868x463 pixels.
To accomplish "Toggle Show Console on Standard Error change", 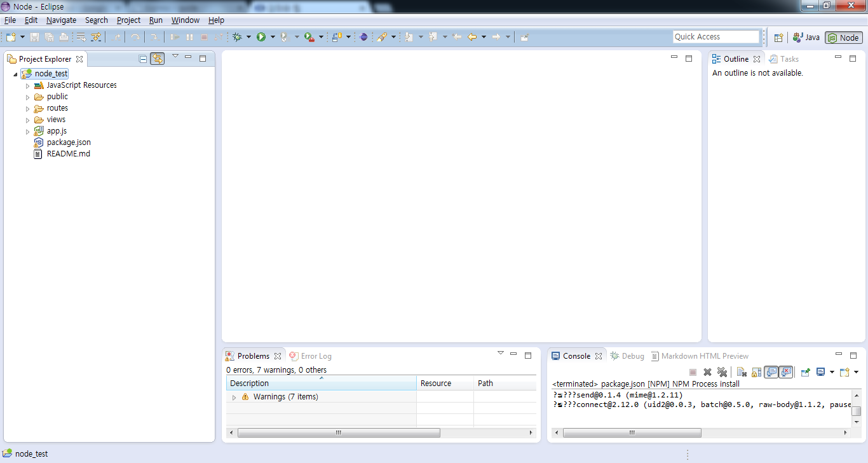I will coord(786,372).
